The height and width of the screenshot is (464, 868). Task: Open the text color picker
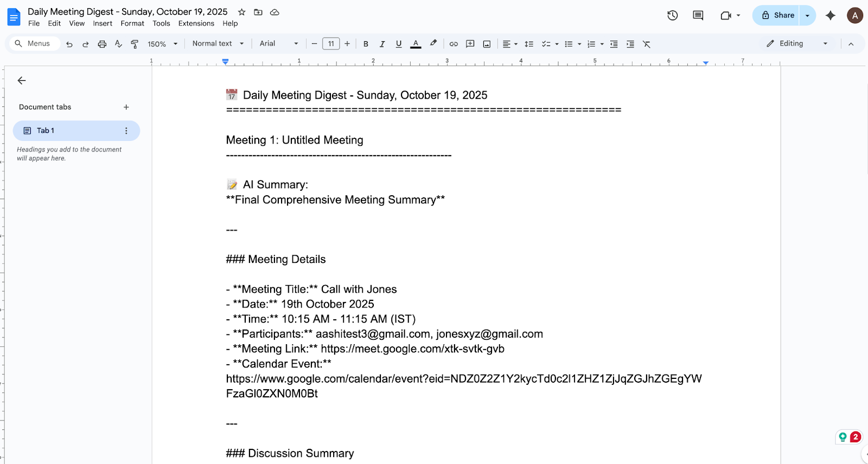click(x=416, y=44)
